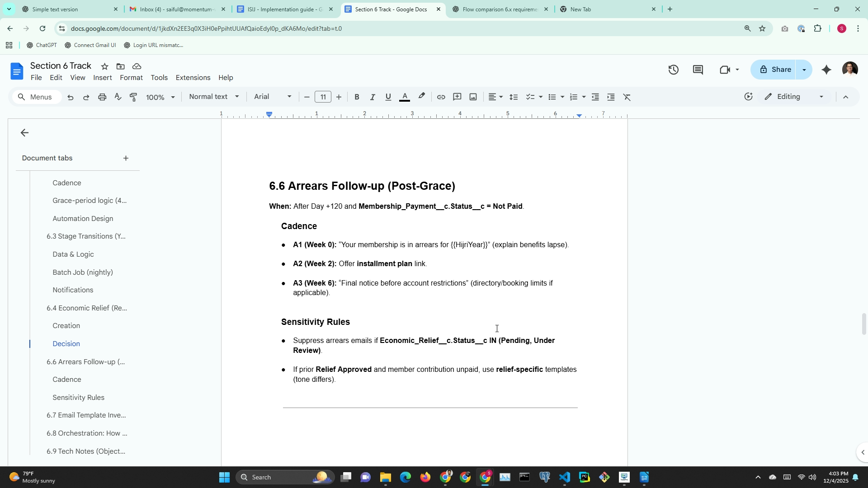Screen dimensions: 868x488
Task: Click the Undo icon in toolbar
Action: [x=71, y=97]
